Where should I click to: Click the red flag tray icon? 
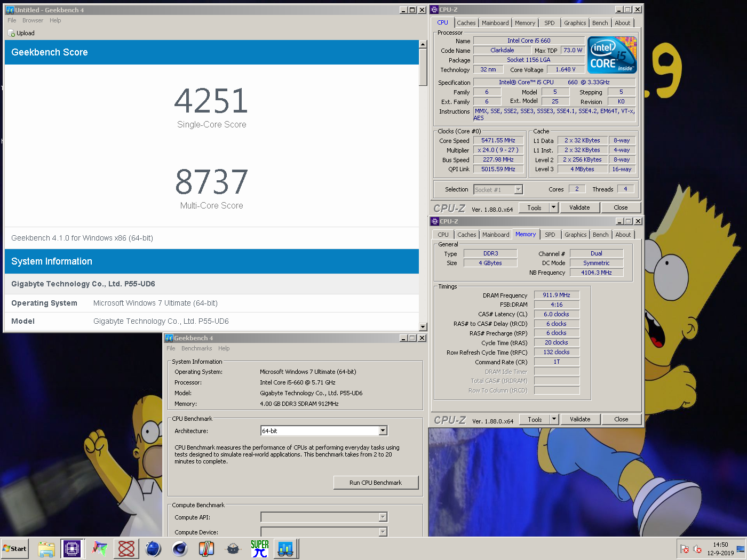(685, 549)
